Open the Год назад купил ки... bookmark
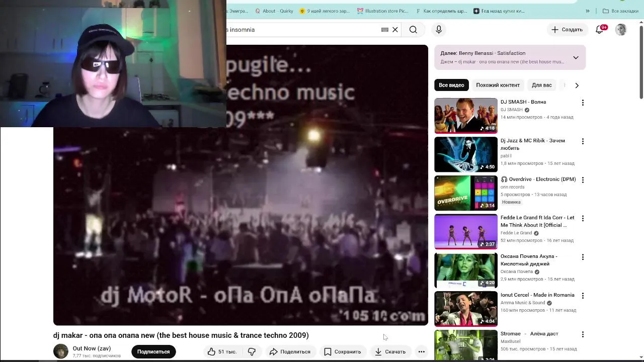The image size is (644, 362). 500,11
